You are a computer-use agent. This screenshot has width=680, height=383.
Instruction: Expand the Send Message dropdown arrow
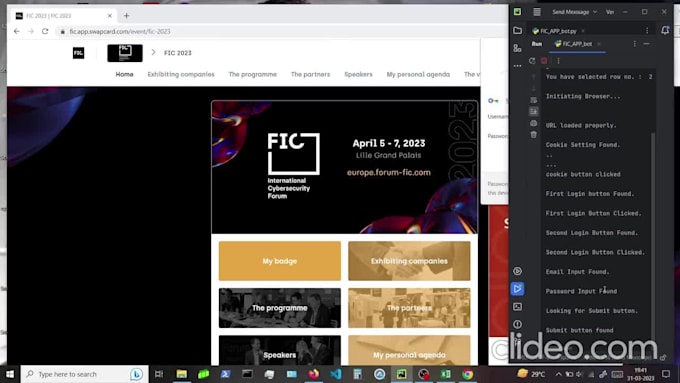[595, 12]
